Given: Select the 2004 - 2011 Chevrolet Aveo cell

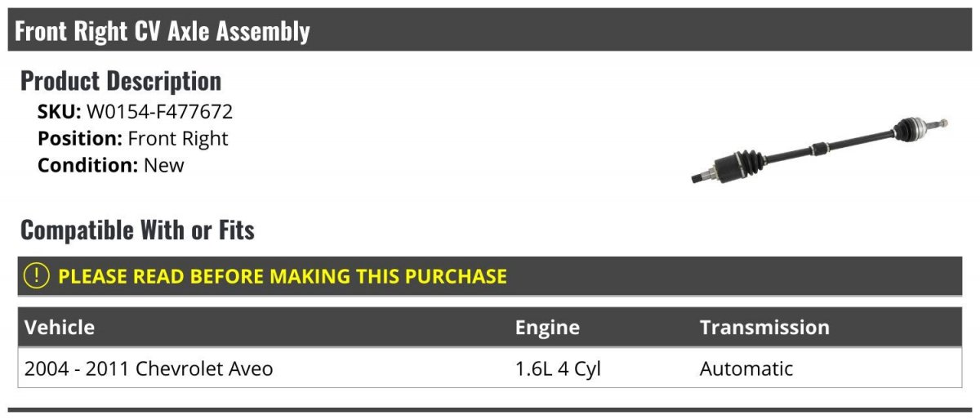Looking at the screenshot, I should (x=149, y=369).
